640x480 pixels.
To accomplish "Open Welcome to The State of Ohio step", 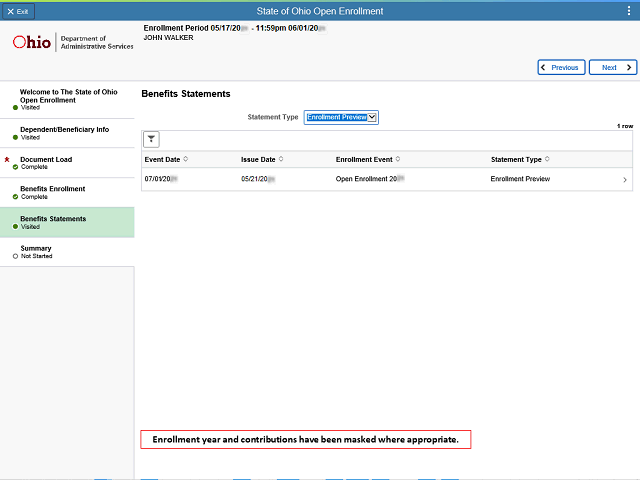I will 67,100.
